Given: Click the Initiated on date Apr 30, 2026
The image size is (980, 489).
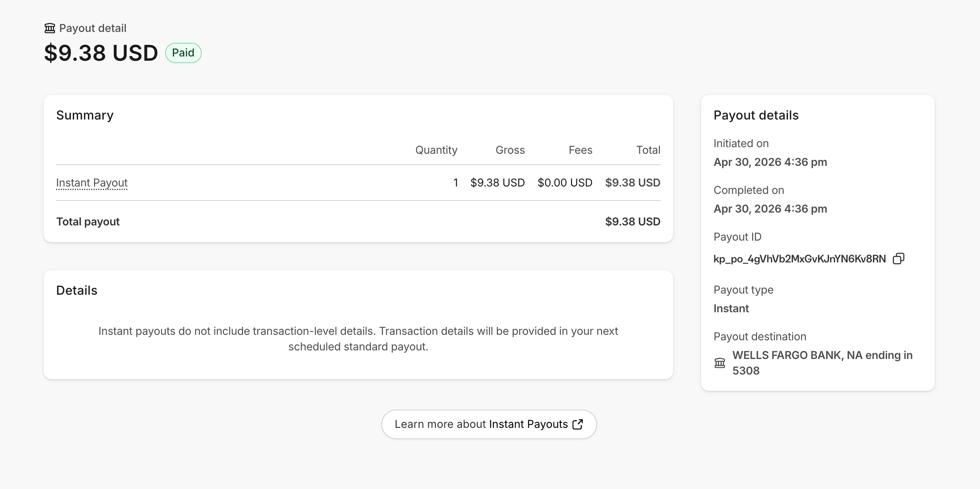Looking at the screenshot, I should (770, 162).
